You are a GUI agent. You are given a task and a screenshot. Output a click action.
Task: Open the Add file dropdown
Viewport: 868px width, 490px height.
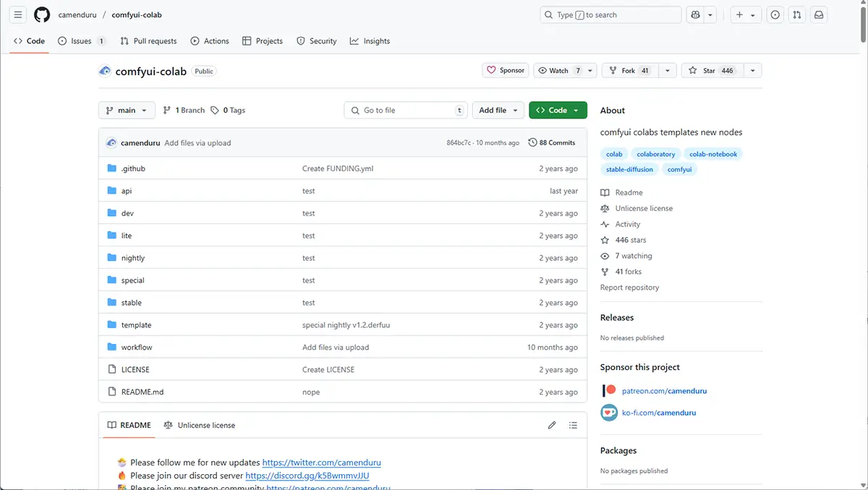click(x=499, y=111)
